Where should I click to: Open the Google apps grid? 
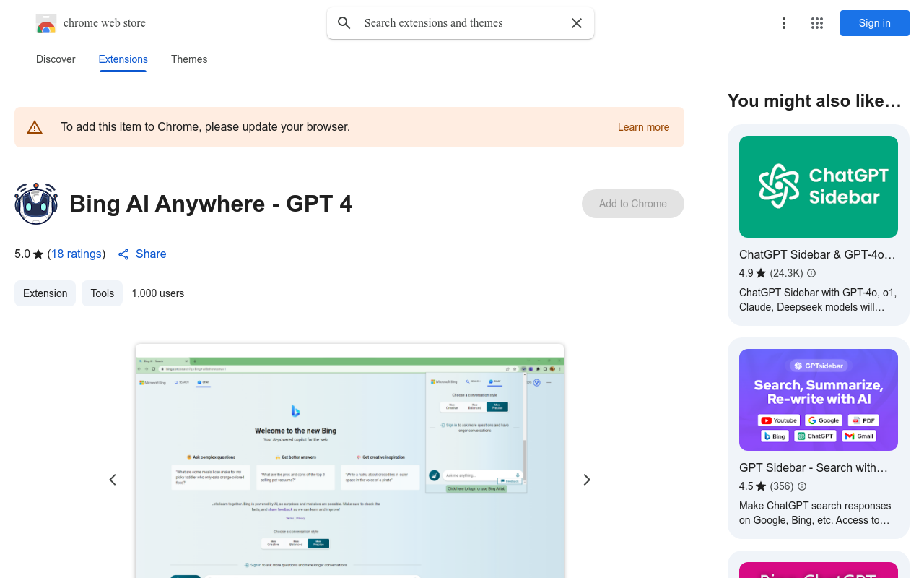click(x=817, y=23)
